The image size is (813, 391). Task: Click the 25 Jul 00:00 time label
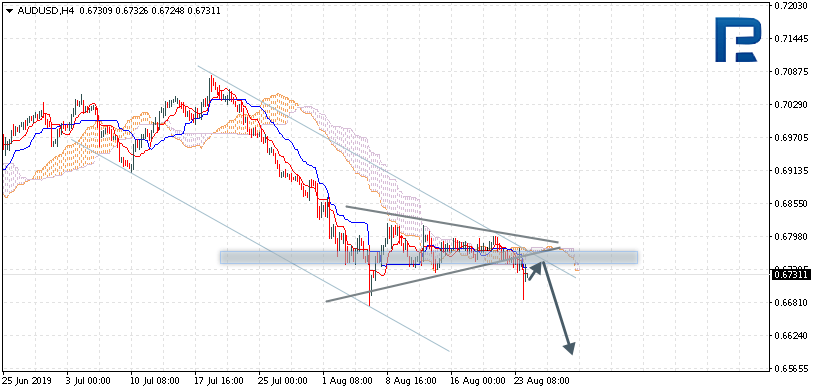(x=282, y=381)
